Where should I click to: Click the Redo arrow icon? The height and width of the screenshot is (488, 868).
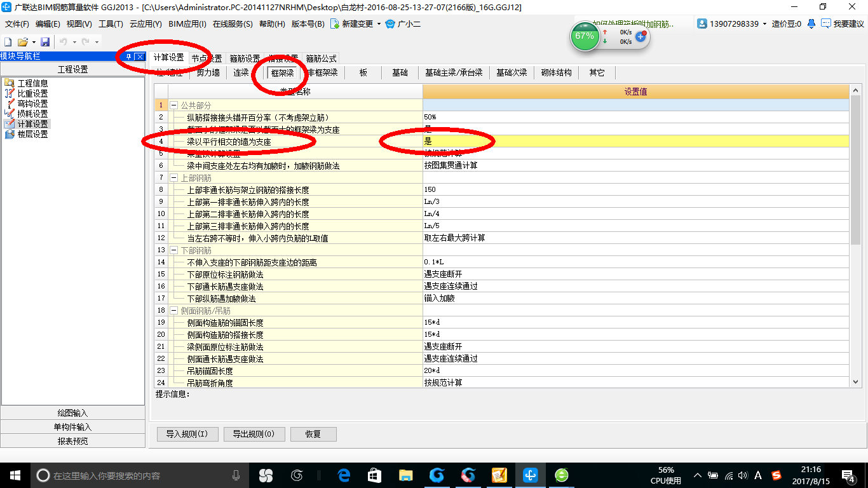tap(85, 41)
